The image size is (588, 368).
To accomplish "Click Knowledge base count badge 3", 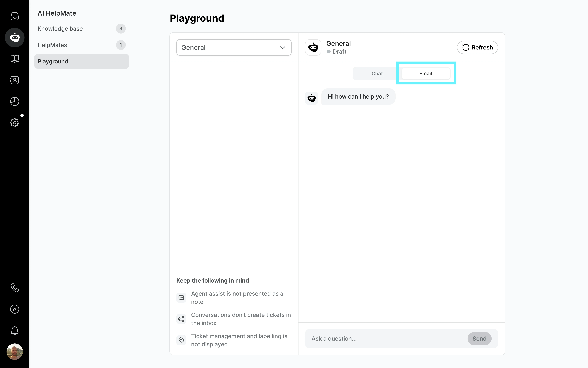I will coord(121,29).
